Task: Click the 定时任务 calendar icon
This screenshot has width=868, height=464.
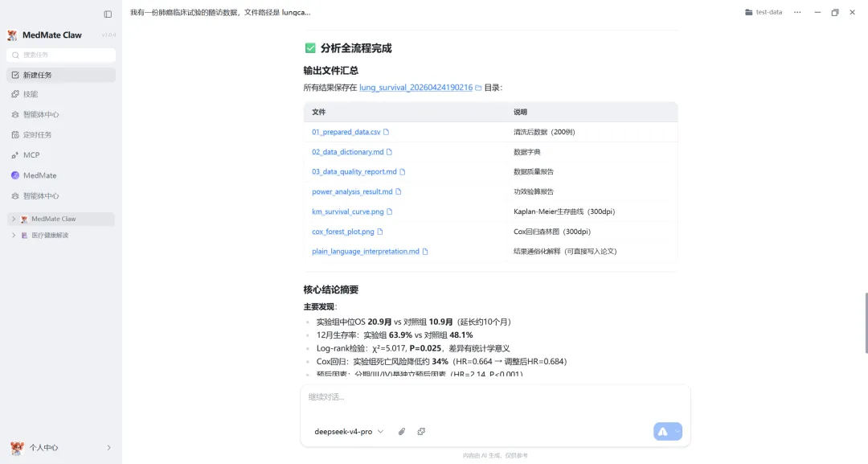Action: 15,134
